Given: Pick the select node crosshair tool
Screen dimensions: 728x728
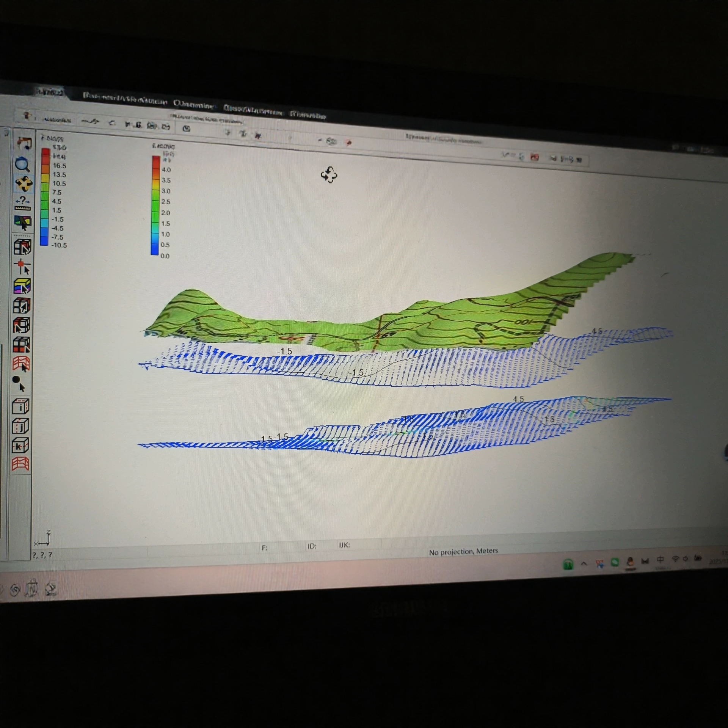Looking at the screenshot, I should coord(22,267).
